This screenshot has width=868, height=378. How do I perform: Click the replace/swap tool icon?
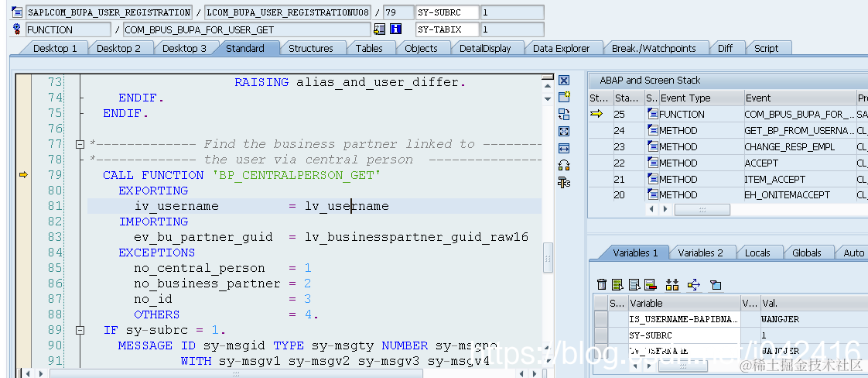[564, 115]
